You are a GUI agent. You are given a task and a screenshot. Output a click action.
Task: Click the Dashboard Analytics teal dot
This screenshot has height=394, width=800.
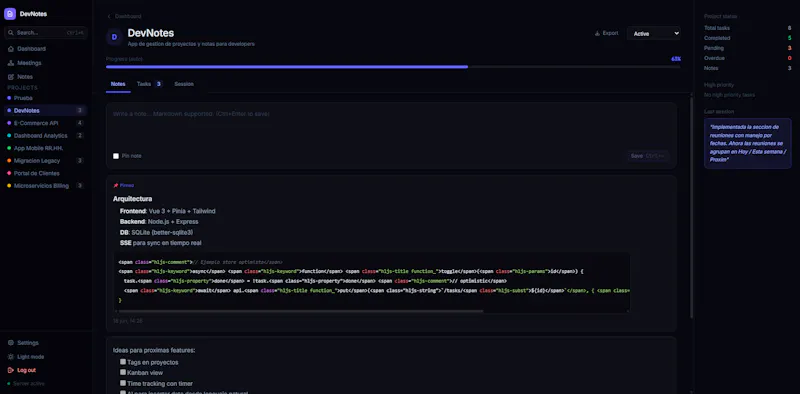9,136
